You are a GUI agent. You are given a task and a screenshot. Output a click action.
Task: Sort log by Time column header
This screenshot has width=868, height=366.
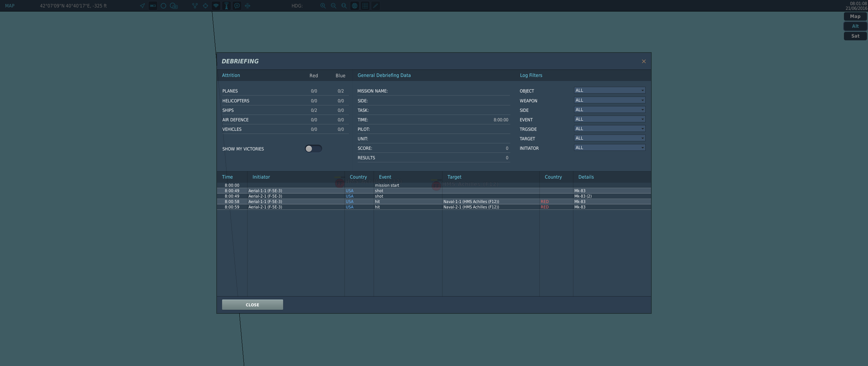(x=228, y=177)
